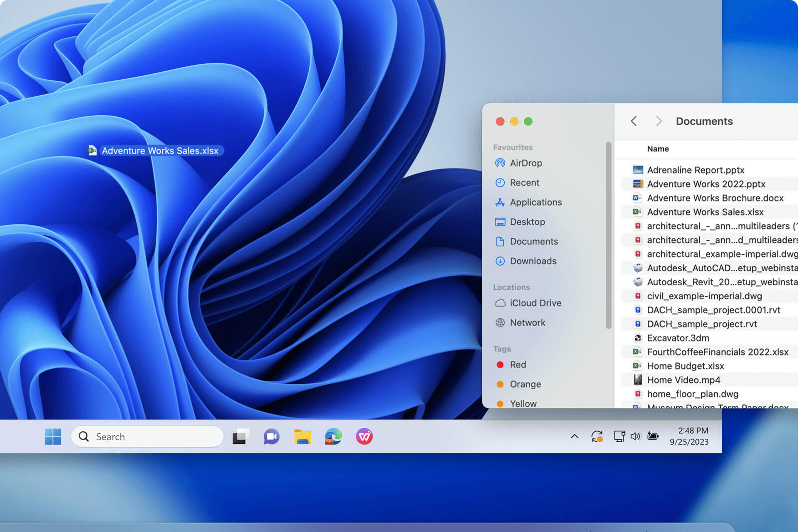Click the FourthCoffeeFinancials 2022.xlsx Excel icon
The image size is (798, 532).
pos(637,352)
